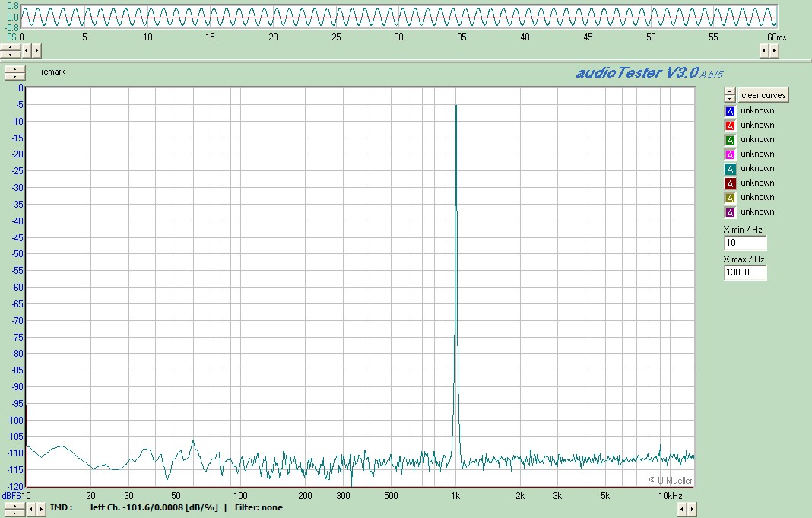
Task: Click unknown label beside blue curve
Action: tap(757, 110)
